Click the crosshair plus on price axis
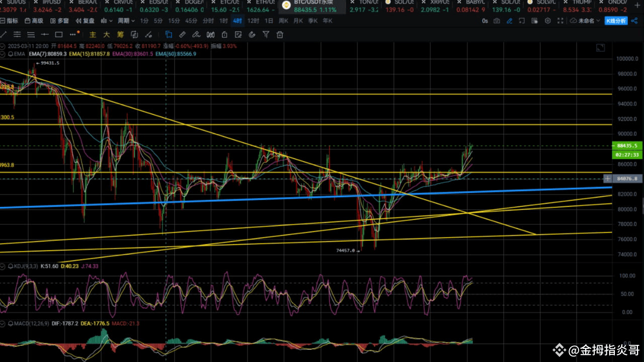This screenshot has height=362, width=644. point(608,178)
